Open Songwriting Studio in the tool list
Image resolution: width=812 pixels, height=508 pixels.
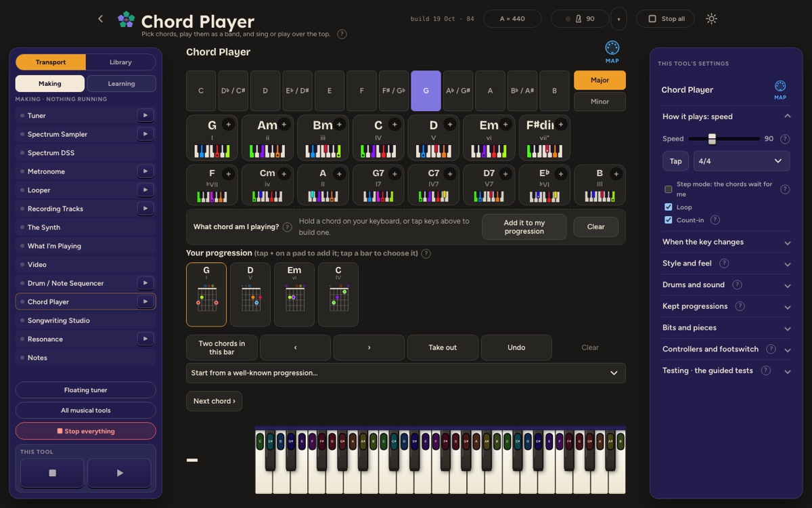point(85,320)
